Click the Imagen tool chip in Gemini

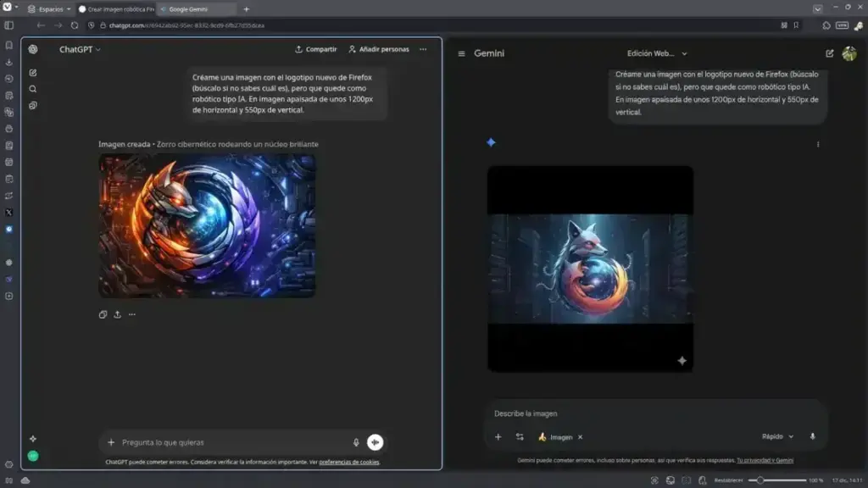[560, 437]
